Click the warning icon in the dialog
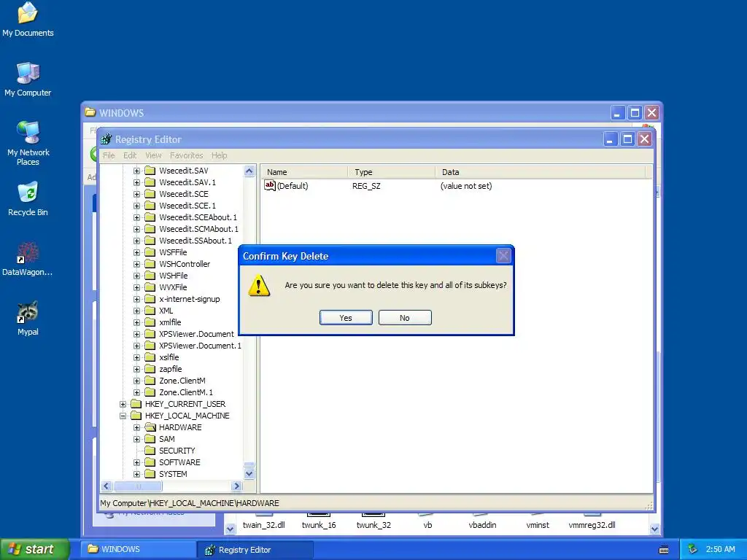Viewport: 747px width, 560px height. click(259, 285)
